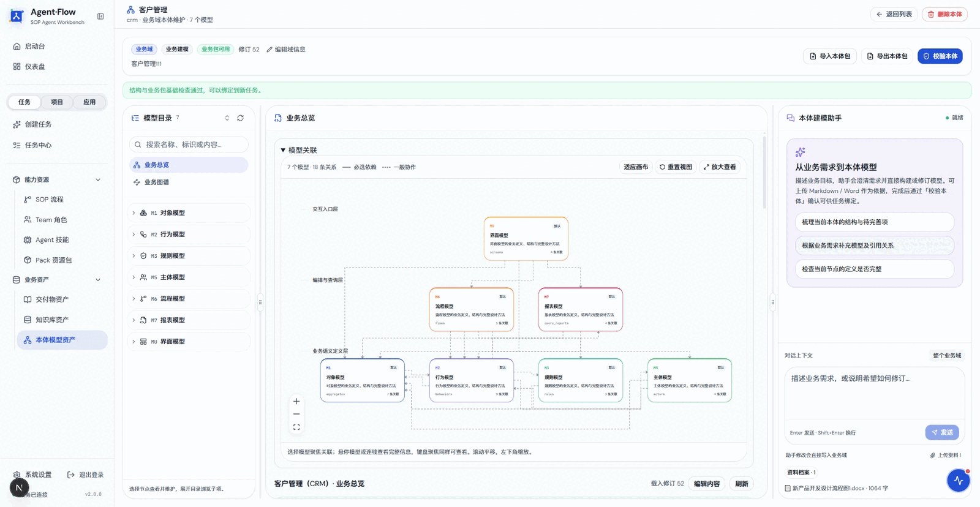
Task: Click the Agent-Flow logo icon
Action: coord(17,17)
